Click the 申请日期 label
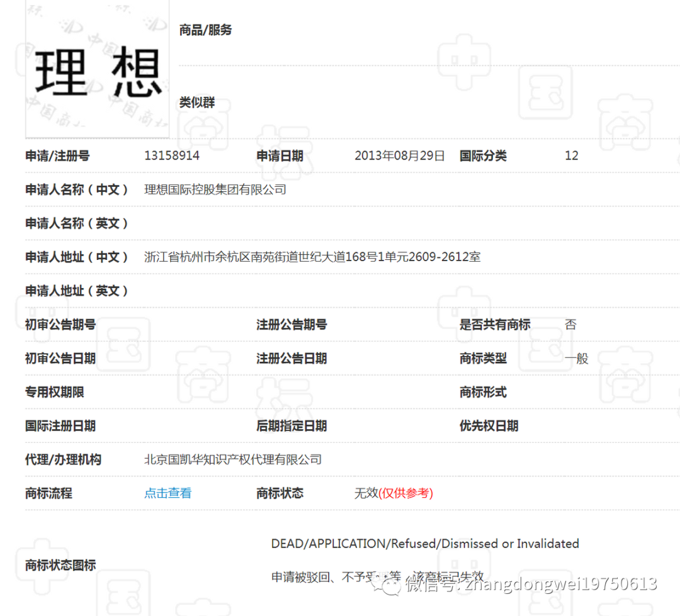The image size is (680, 616). [280, 155]
